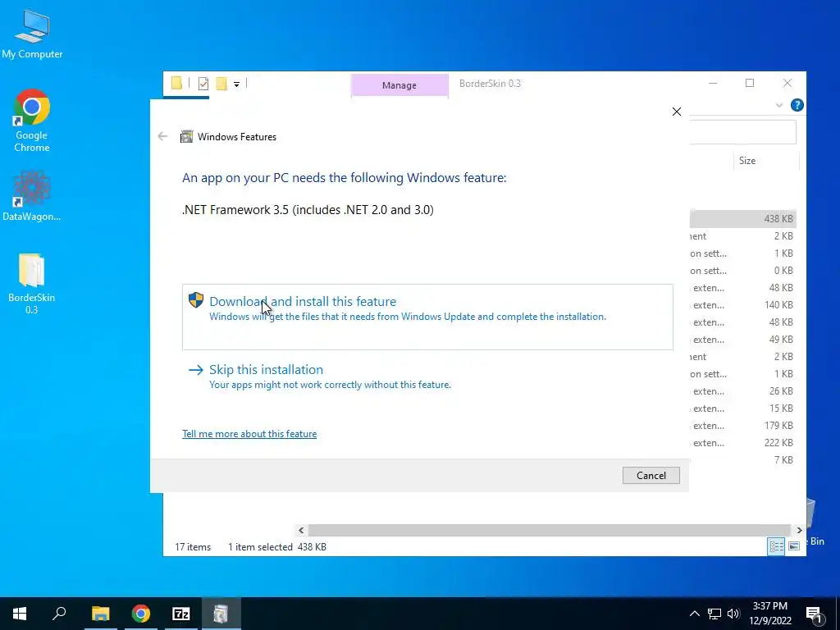
Task: Open the Quick Access Toolbar dropdown arrow
Action: tap(236, 84)
